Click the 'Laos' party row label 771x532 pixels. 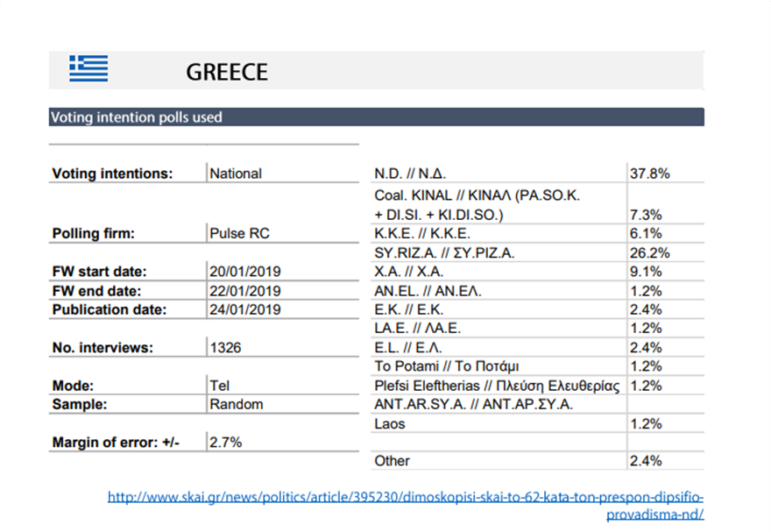point(392,424)
